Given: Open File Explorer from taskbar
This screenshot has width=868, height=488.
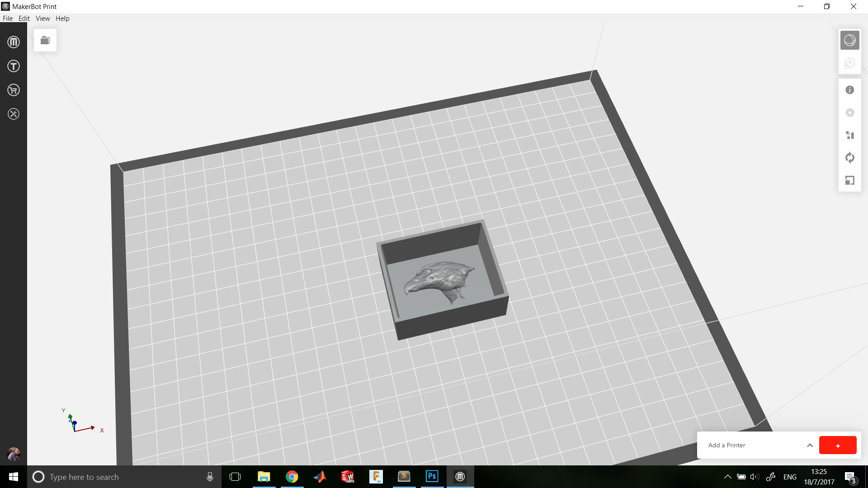Looking at the screenshot, I should [x=264, y=477].
